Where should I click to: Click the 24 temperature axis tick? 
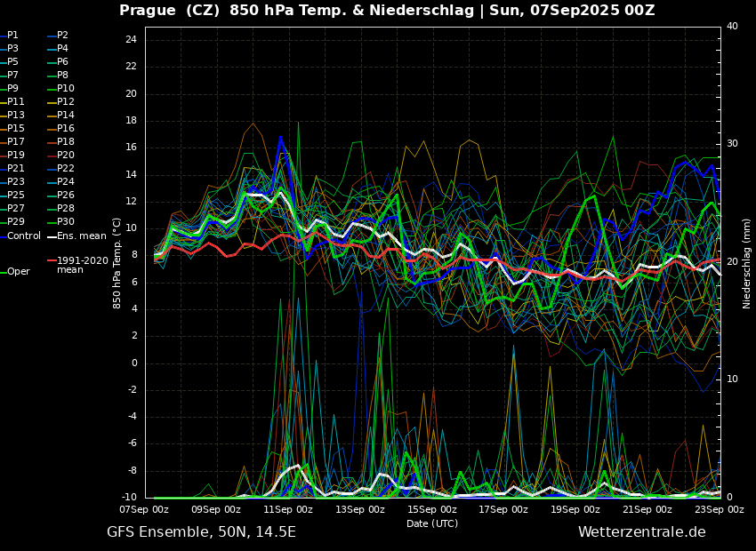click(131, 40)
